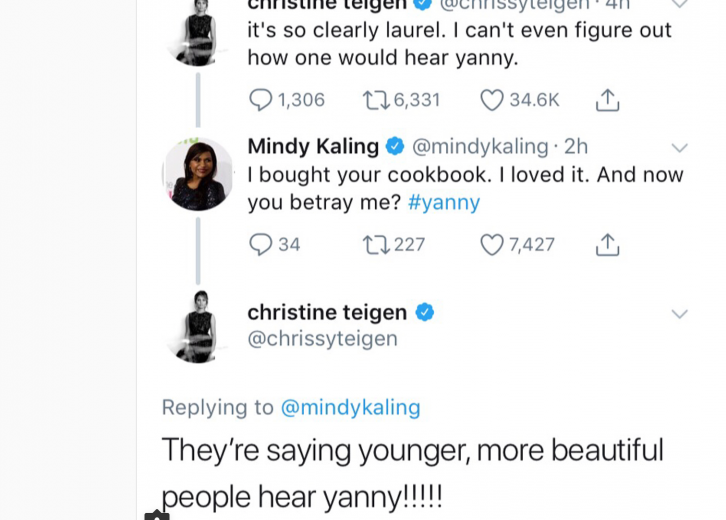The width and height of the screenshot is (726, 520).
Task: Like Mindy Kaling's tweet with 7,427 likes
Action: [492, 244]
